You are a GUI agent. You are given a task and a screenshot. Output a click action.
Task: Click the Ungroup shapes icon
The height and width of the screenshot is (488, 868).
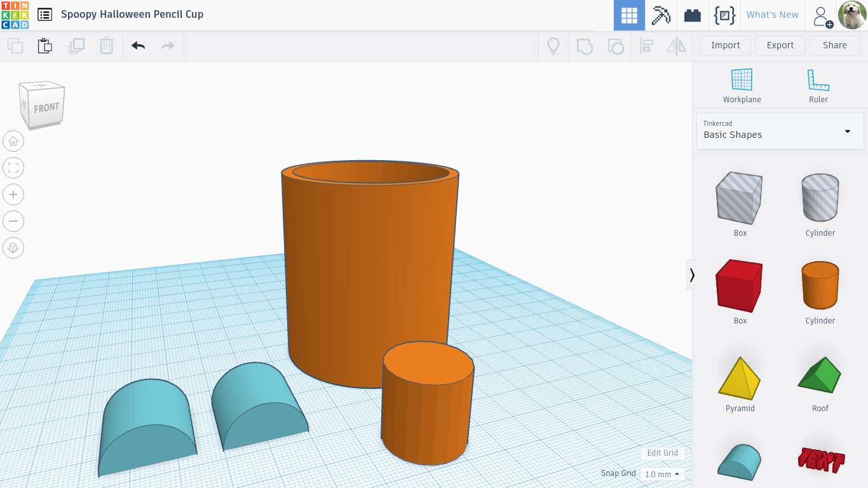coord(616,46)
